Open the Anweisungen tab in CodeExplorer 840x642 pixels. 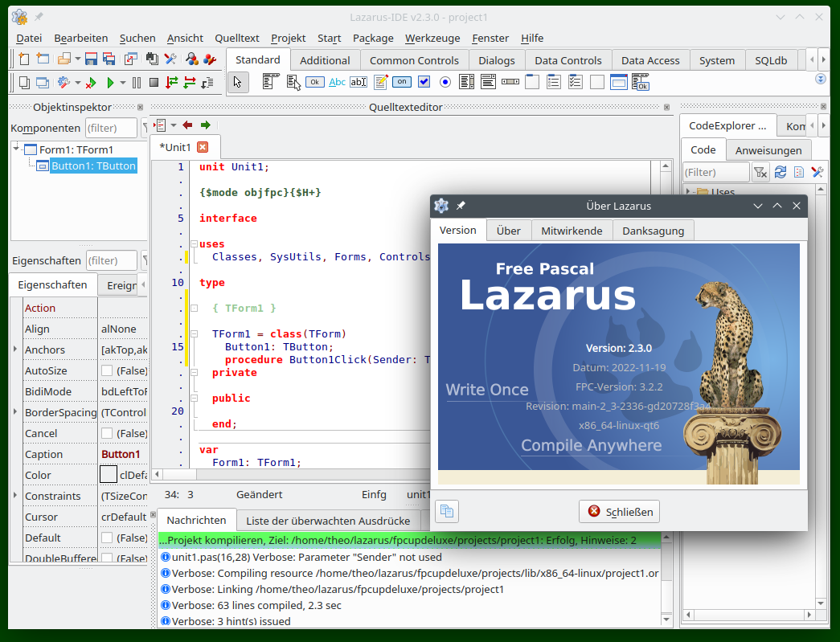[768, 150]
